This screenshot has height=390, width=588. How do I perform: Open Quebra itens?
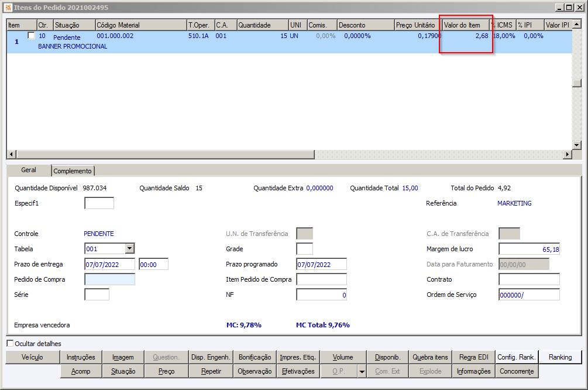coord(430,357)
